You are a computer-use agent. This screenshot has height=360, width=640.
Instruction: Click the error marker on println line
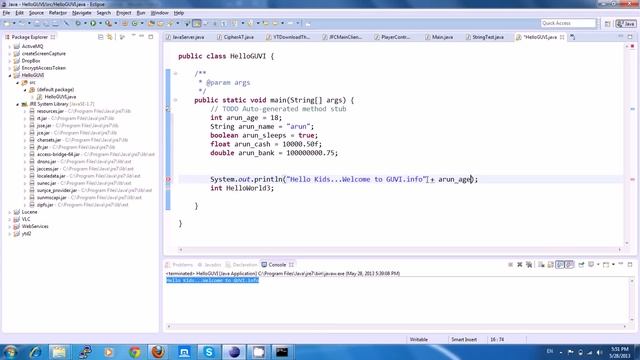click(168, 179)
